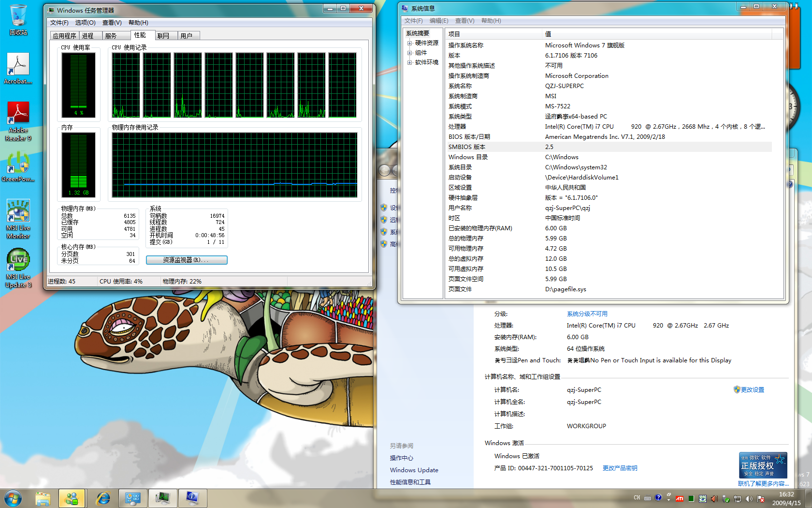The height and width of the screenshot is (508, 812).
Task: Open the 回收站 recycle bin desktop icon
Action: 18,20
